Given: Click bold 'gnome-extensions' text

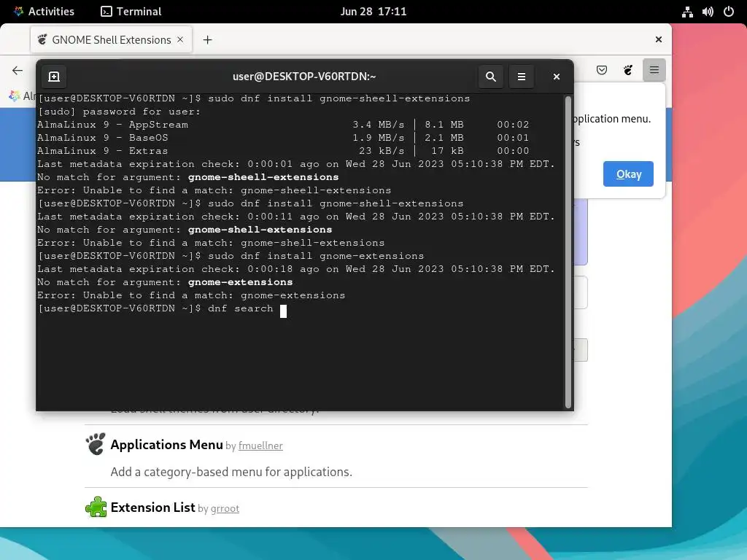Looking at the screenshot, I should point(241,282).
